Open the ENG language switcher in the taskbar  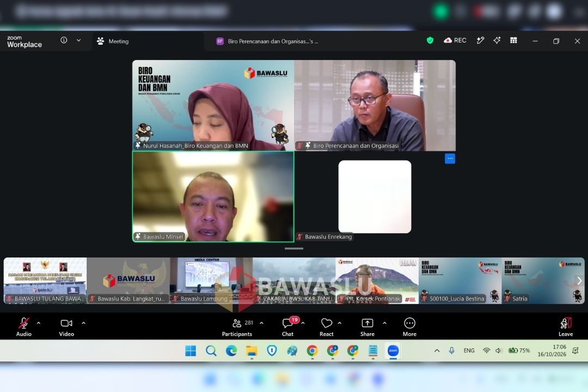pos(469,351)
